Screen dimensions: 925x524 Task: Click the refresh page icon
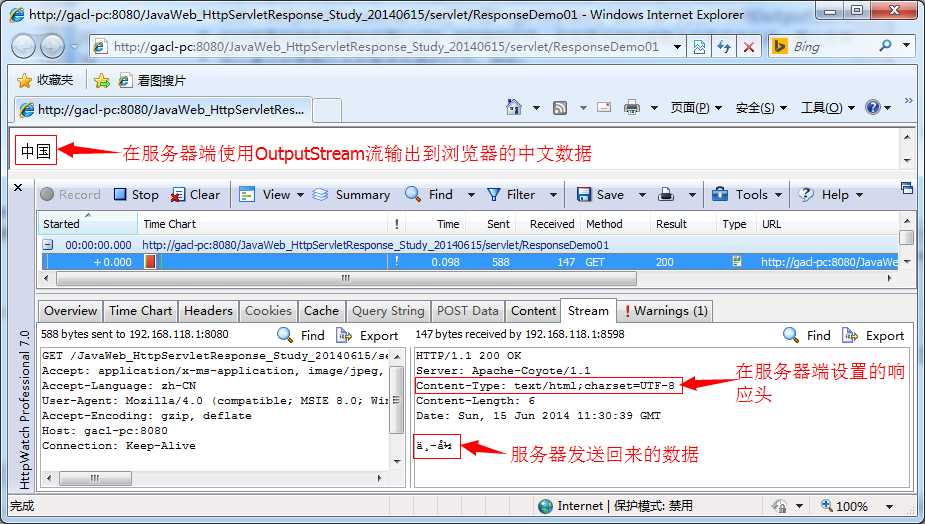(x=724, y=47)
